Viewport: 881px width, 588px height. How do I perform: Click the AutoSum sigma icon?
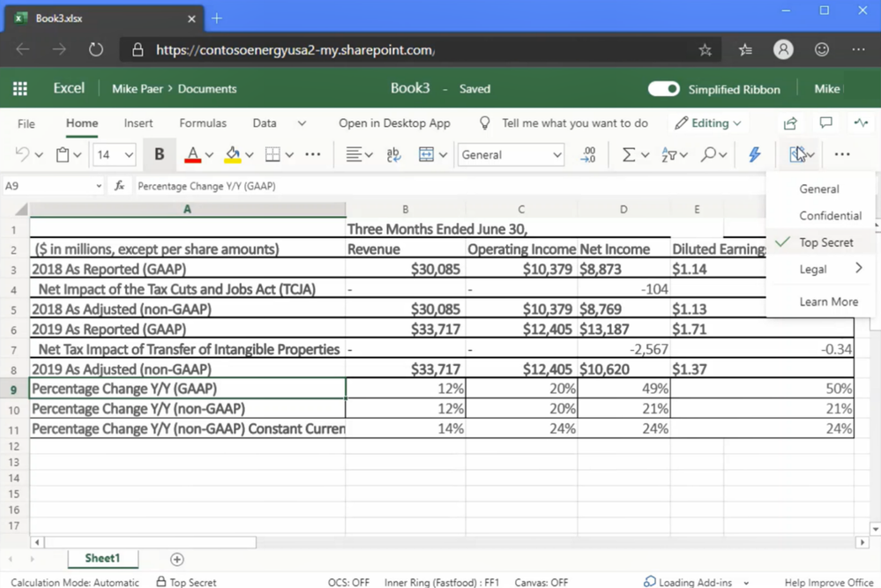628,154
